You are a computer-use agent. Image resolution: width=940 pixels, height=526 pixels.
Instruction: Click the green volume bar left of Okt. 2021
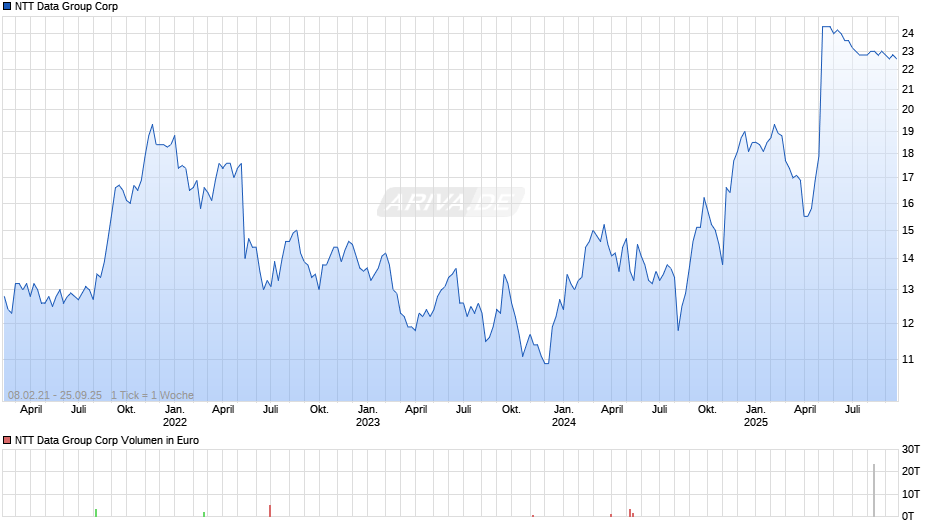96,513
